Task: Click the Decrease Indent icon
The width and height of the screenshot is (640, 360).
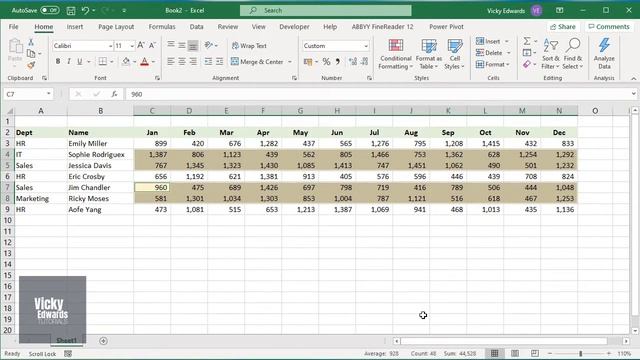Action: point(208,62)
